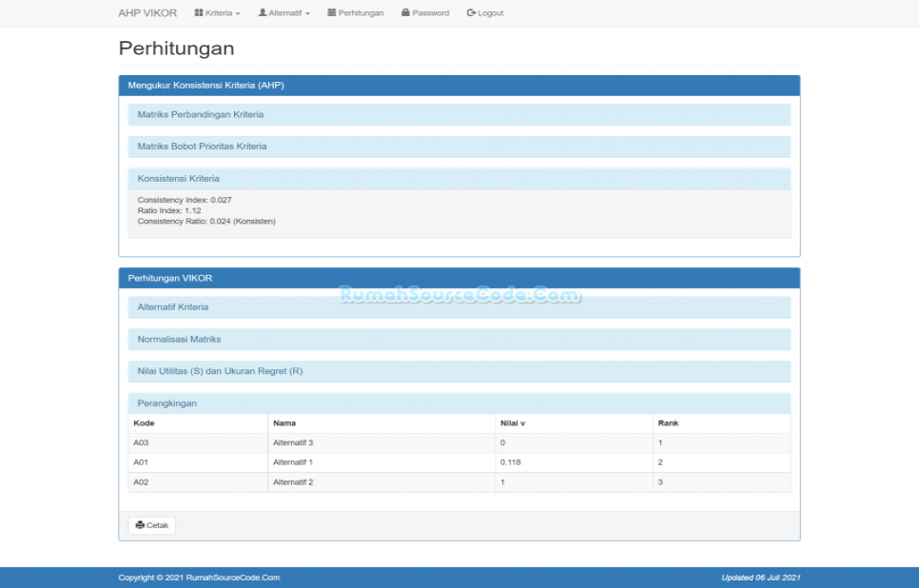Screen dimensions: 919x588
Task: Collapse the Konsistensi Kriteria panel
Action: pyautogui.click(x=178, y=179)
